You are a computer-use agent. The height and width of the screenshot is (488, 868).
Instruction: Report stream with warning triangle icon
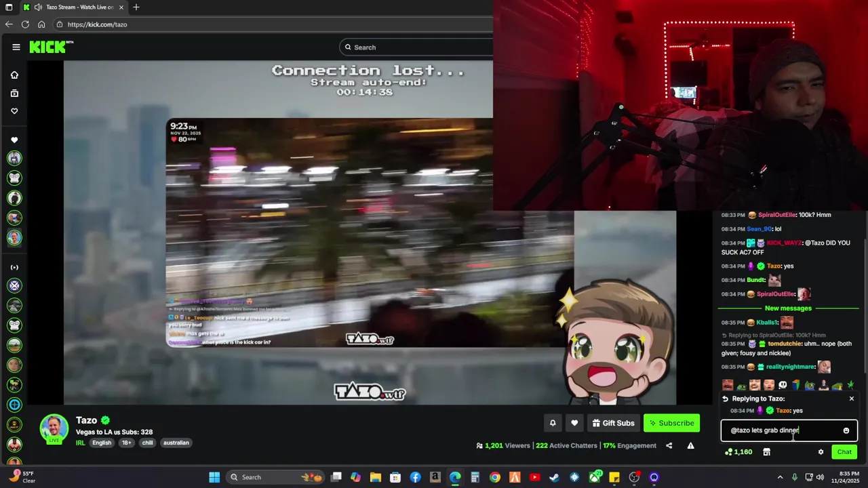pos(690,445)
